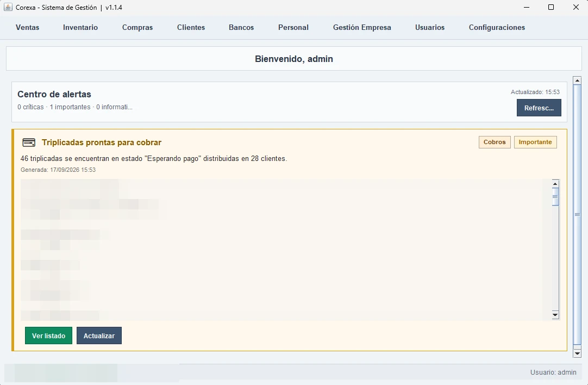
Task: Click inner list scrollbar down arrow
Action: (555, 315)
